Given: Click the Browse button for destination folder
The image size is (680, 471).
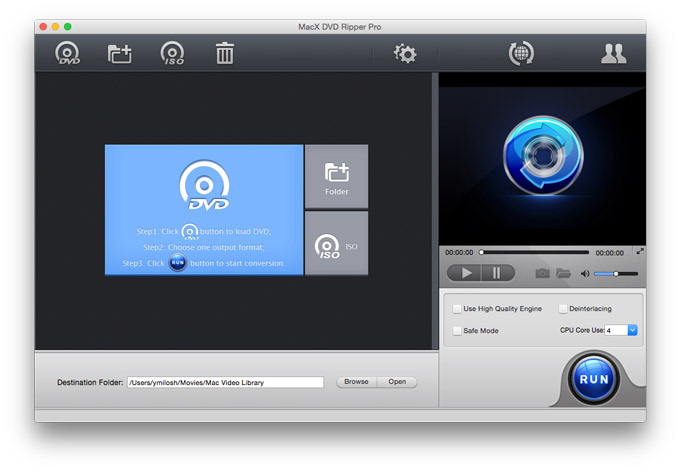Looking at the screenshot, I should [x=356, y=382].
